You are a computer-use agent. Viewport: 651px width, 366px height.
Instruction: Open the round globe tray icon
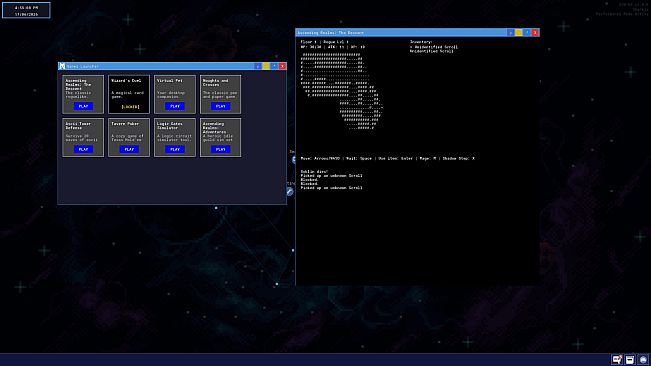pyautogui.click(x=643, y=359)
